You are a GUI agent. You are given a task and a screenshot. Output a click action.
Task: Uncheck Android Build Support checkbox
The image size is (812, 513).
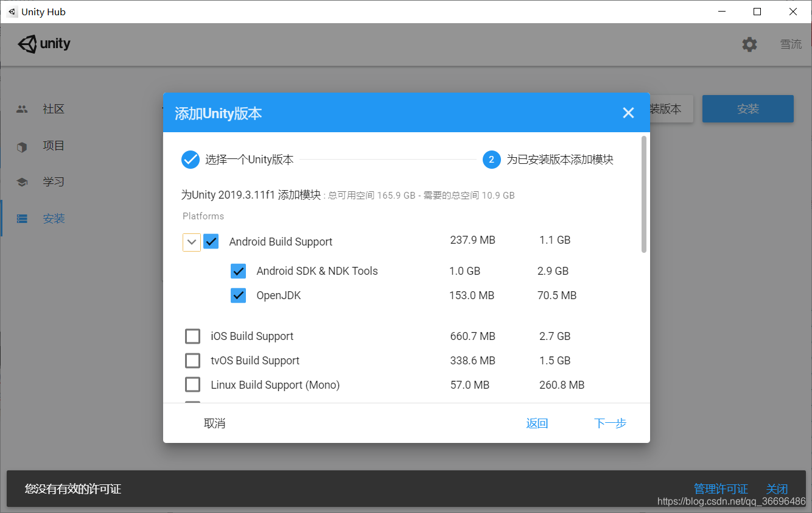[x=211, y=241]
